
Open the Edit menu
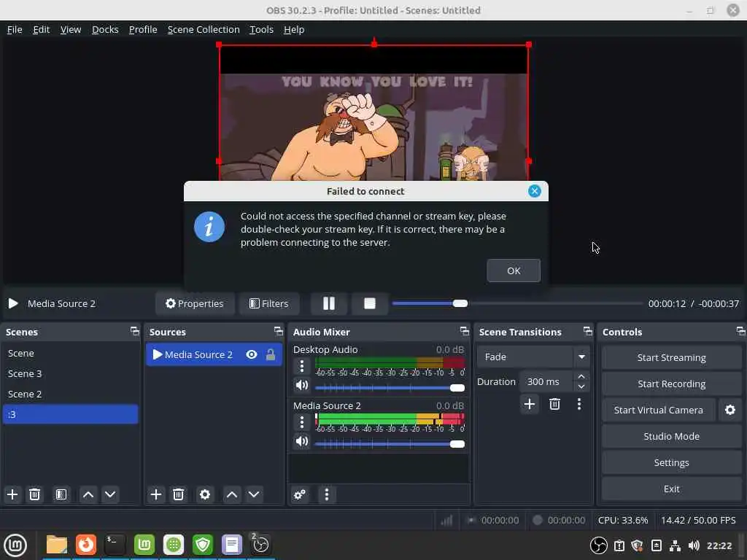42,29
